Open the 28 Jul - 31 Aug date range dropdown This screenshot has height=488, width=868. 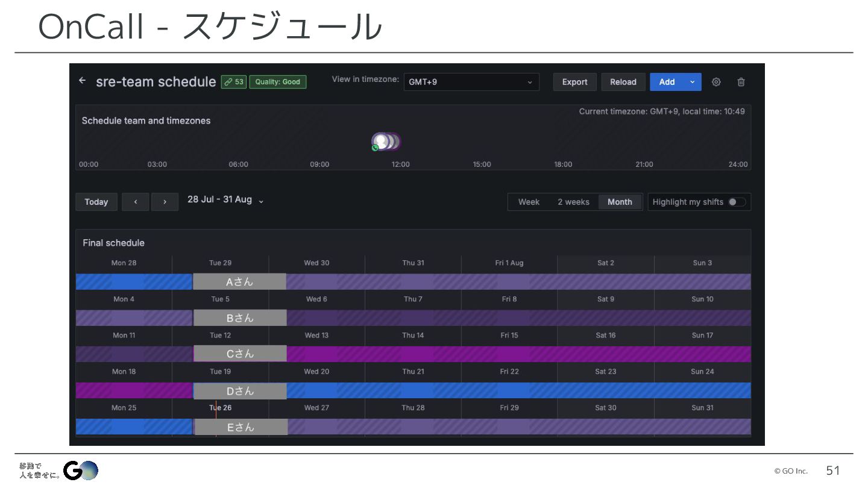tap(225, 199)
